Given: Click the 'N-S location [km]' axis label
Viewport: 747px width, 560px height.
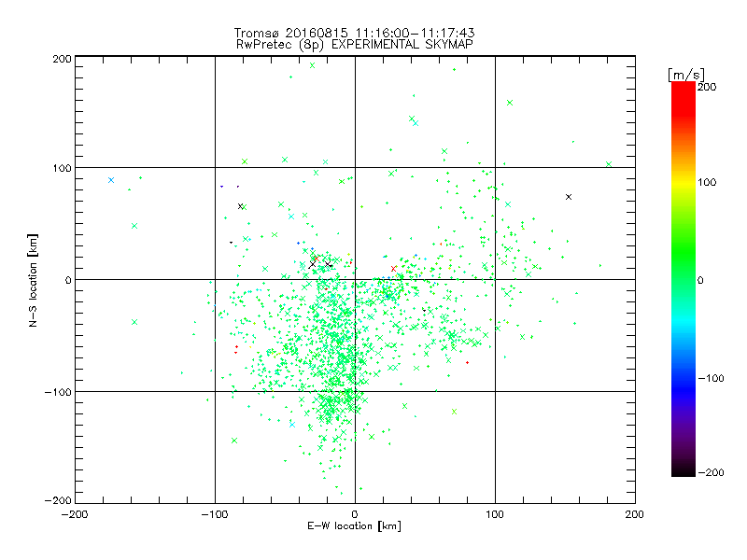Looking at the screenshot, I should (33, 281).
